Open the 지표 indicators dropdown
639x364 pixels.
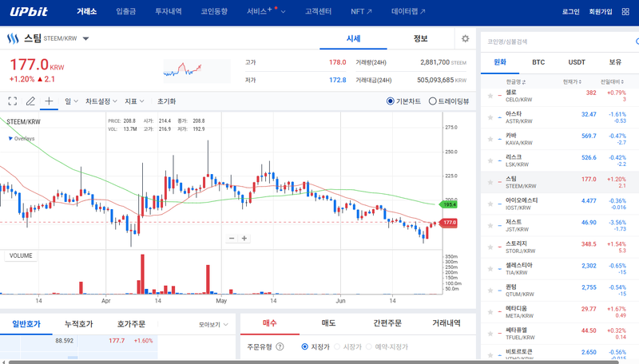pos(134,101)
